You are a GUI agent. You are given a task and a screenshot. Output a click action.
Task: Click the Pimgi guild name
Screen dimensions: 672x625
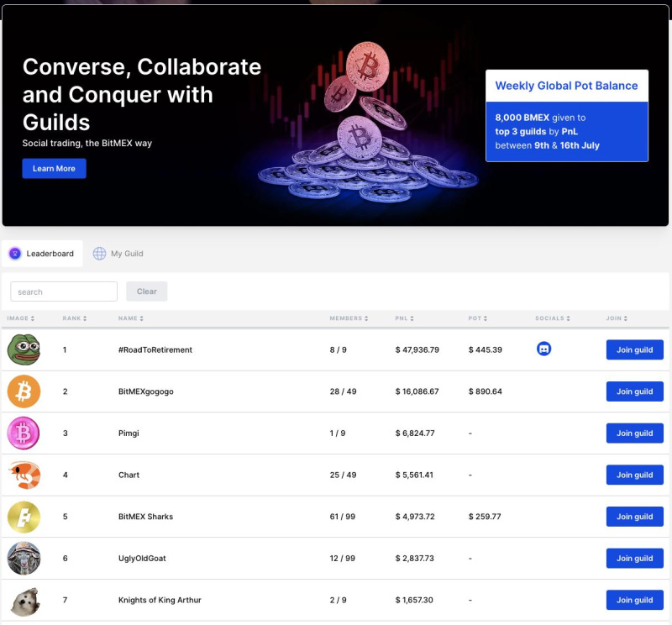[x=129, y=433]
